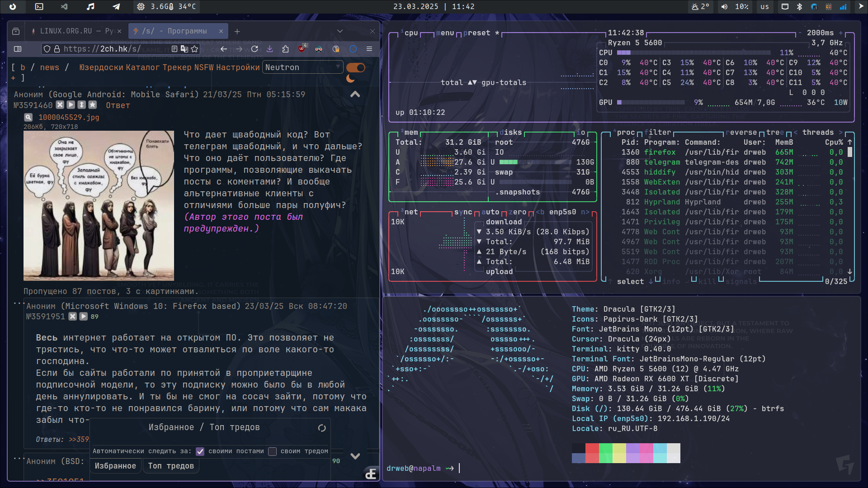Screen dimensions: 868x488
Task: Change btop sort column at threads
Action: coord(818,133)
